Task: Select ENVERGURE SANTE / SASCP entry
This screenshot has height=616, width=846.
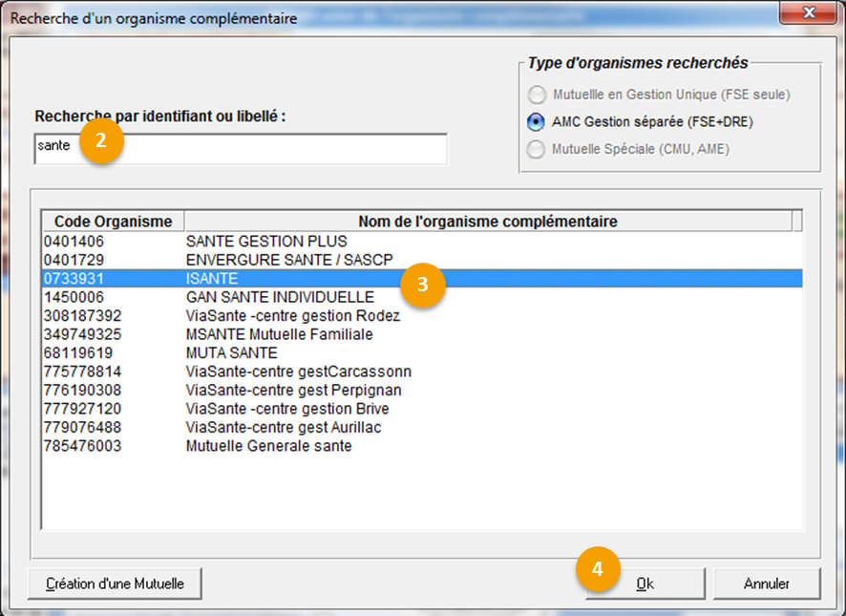Action: click(x=279, y=260)
